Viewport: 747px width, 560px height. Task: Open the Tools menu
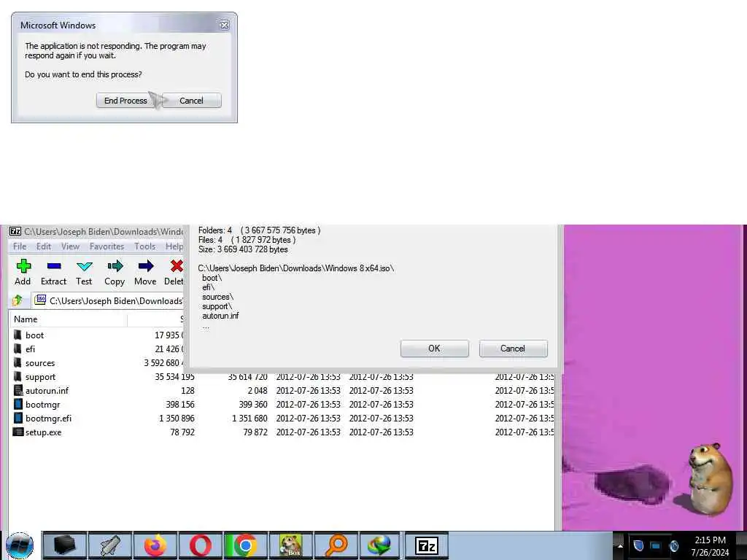pyautogui.click(x=145, y=246)
